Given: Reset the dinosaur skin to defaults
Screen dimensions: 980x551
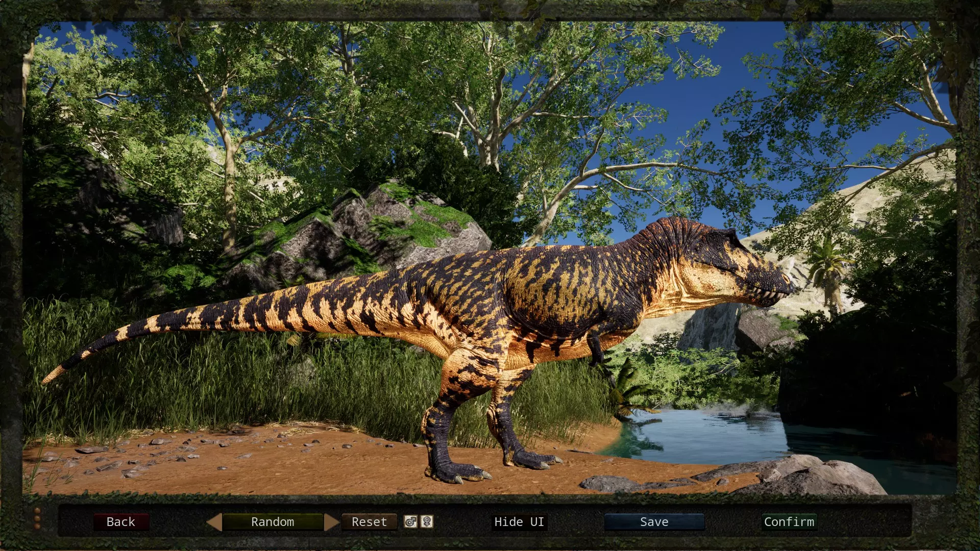Looking at the screenshot, I should (x=369, y=522).
